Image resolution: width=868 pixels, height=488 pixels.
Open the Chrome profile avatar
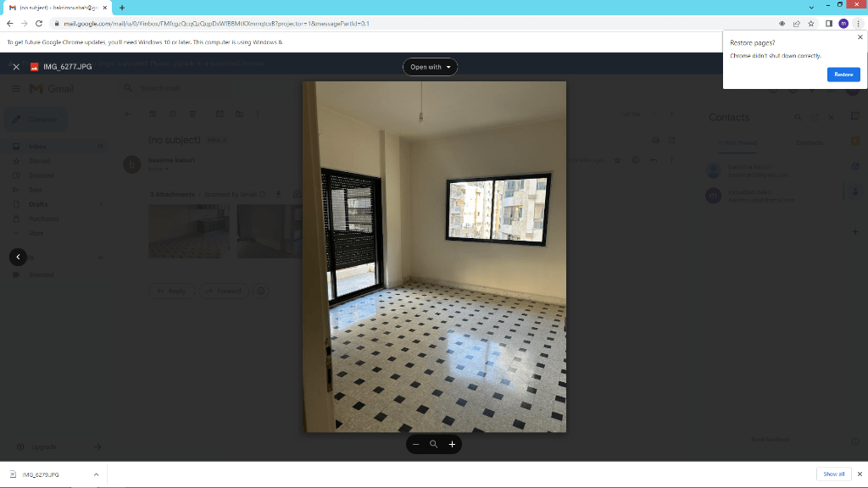843,24
